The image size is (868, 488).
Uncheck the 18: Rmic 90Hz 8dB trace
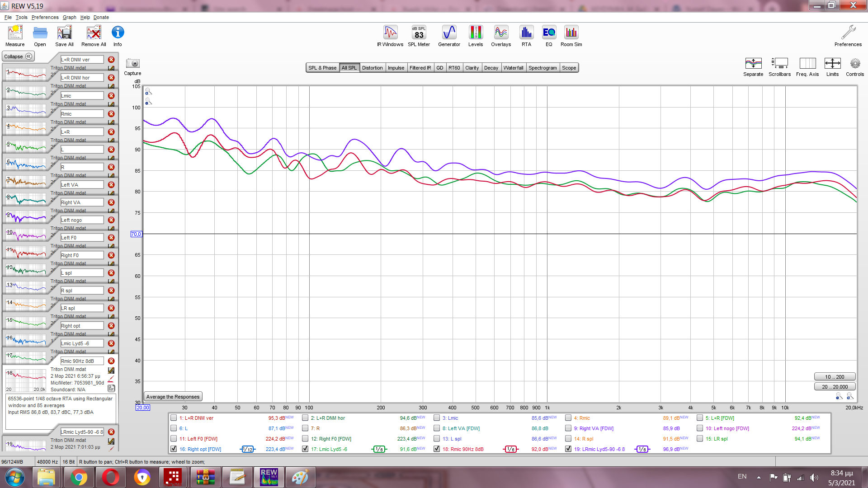coord(437,449)
